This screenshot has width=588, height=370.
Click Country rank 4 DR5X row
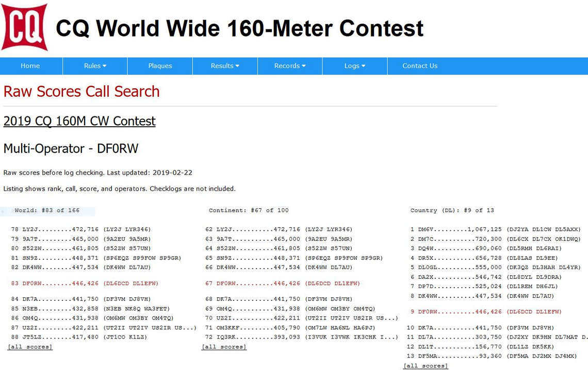click(x=484, y=258)
